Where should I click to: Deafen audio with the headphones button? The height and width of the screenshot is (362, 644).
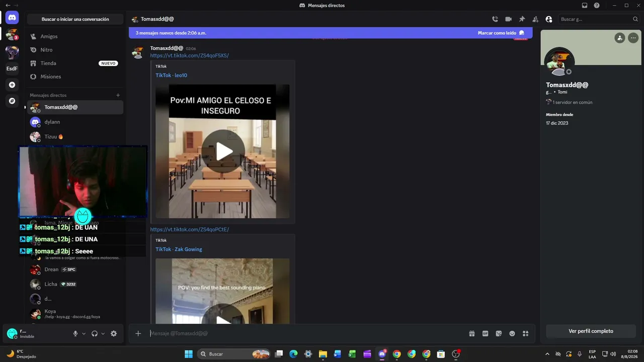click(x=95, y=333)
